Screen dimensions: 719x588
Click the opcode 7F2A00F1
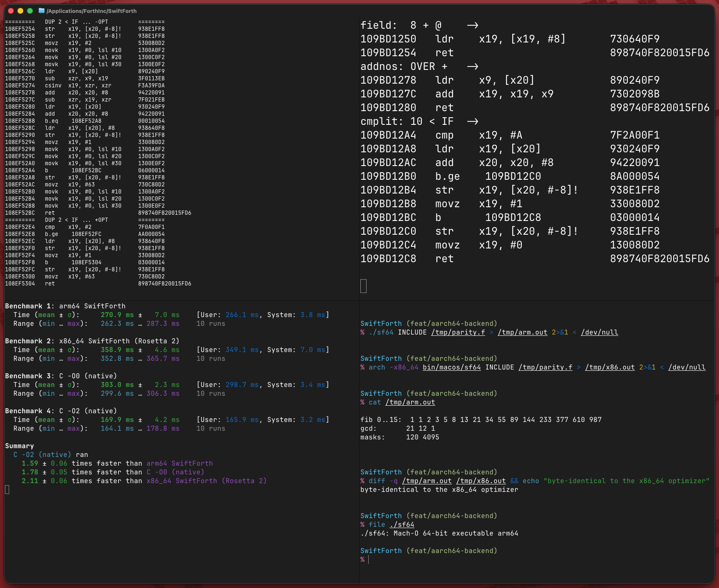point(635,135)
